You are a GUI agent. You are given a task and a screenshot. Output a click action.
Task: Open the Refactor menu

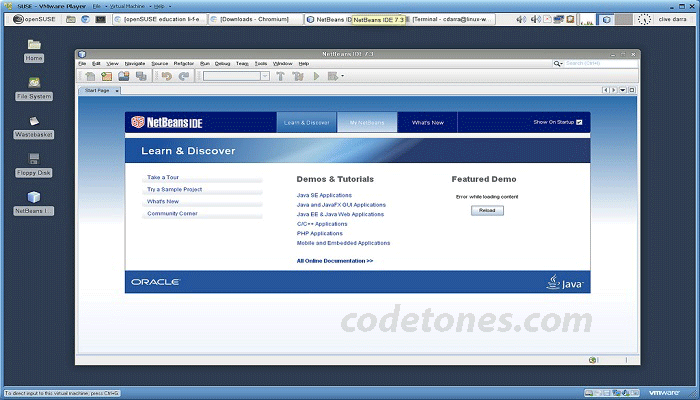click(184, 64)
